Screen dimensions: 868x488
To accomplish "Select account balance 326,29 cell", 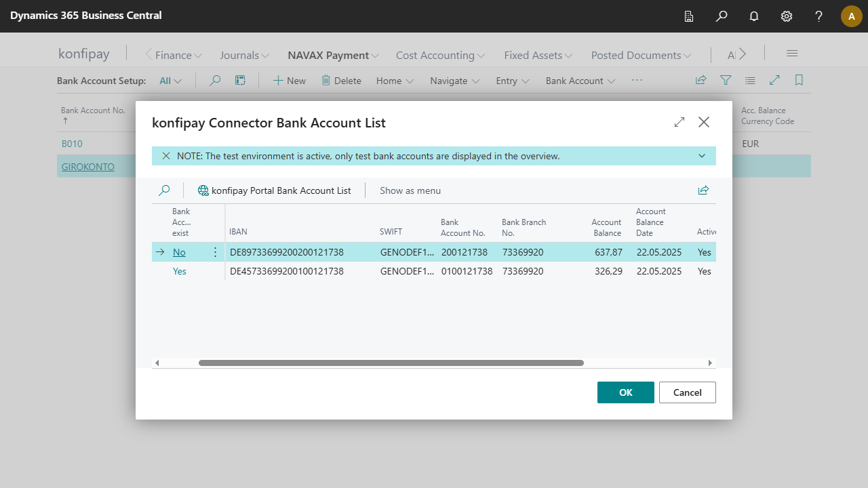I will pos(608,271).
